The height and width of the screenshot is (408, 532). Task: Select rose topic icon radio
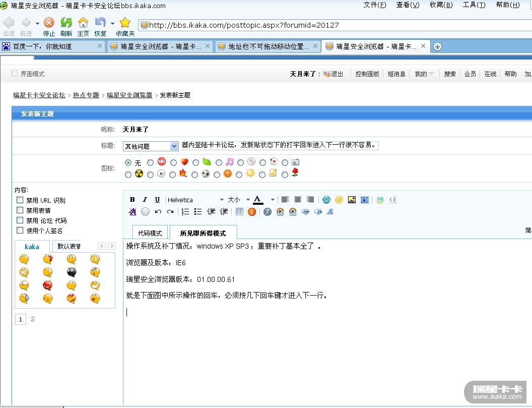click(285, 174)
